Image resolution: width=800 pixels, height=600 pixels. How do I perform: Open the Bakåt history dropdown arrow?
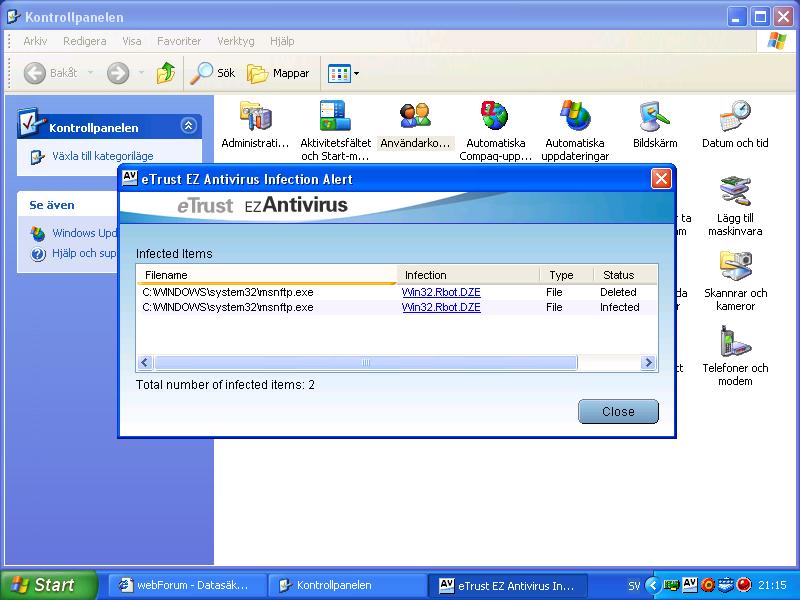[90, 73]
